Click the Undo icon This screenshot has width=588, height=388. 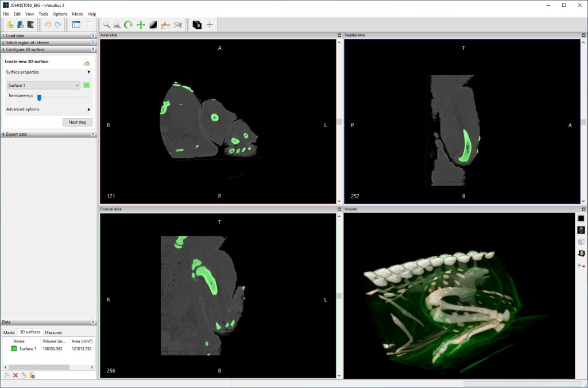48,25
